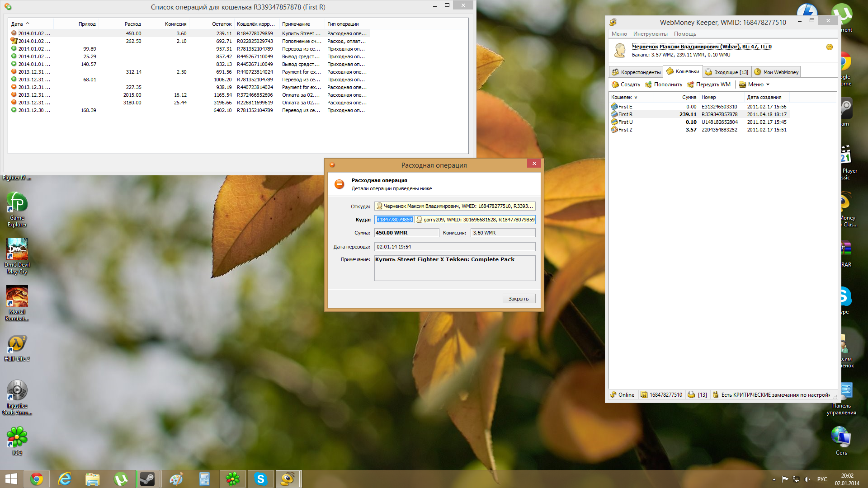Screen dimensions: 868x488
Task: Click the First E wallet icon
Action: point(614,107)
